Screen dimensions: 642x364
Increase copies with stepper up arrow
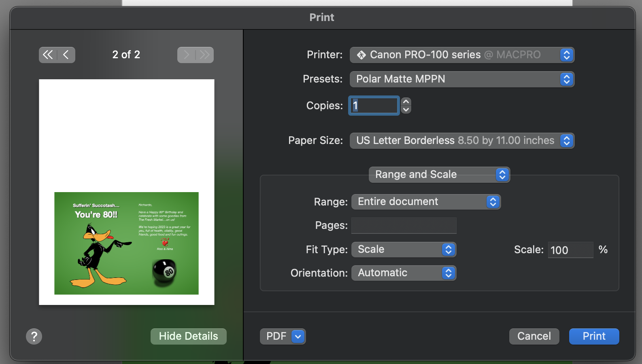406,102
